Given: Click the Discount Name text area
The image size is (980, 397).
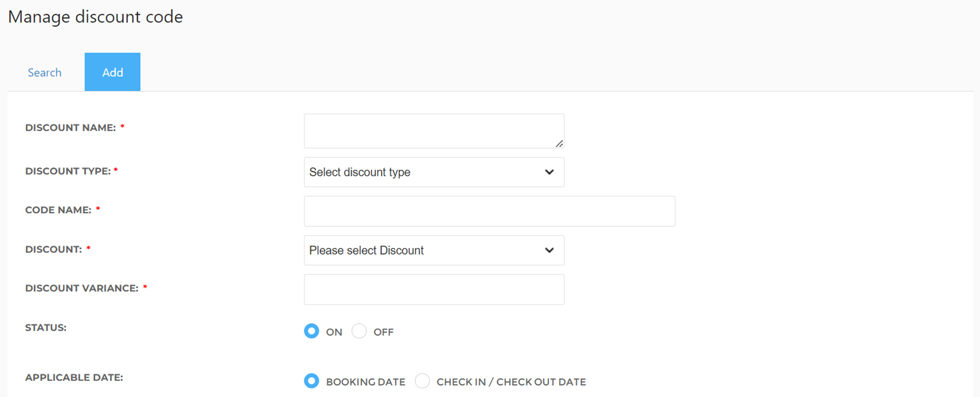Looking at the screenshot, I should (x=434, y=131).
